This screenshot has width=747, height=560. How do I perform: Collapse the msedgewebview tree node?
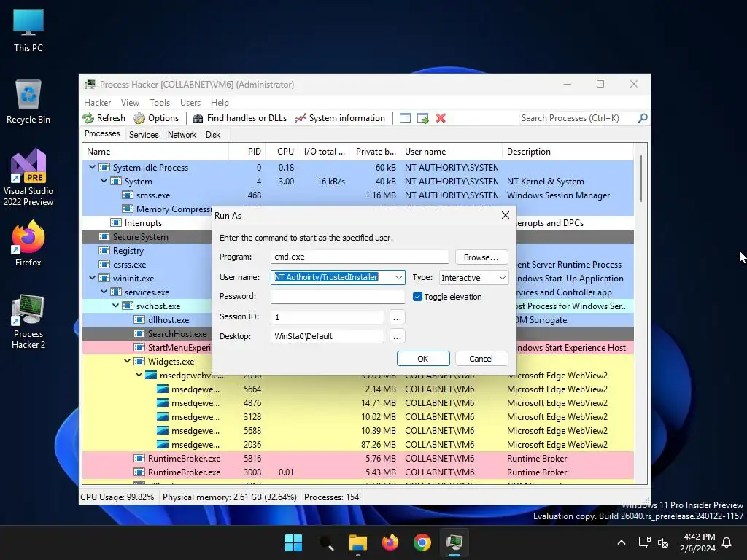pyautogui.click(x=139, y=375)
